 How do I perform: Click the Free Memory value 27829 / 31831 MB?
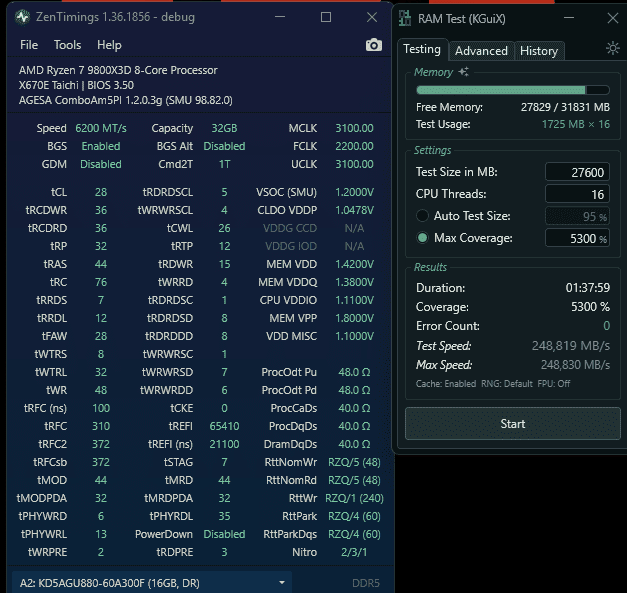coord(565,107)
